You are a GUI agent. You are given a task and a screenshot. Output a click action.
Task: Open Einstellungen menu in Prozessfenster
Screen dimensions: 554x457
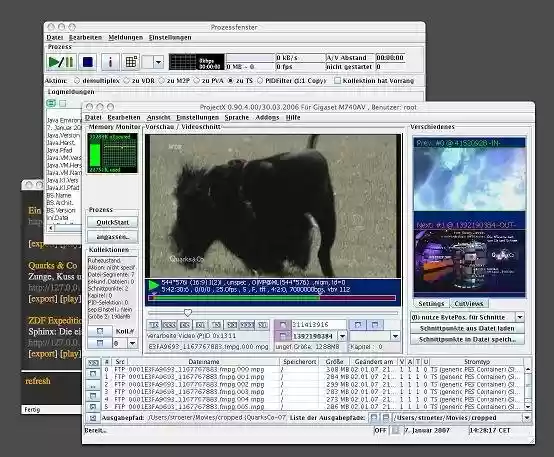170,37
